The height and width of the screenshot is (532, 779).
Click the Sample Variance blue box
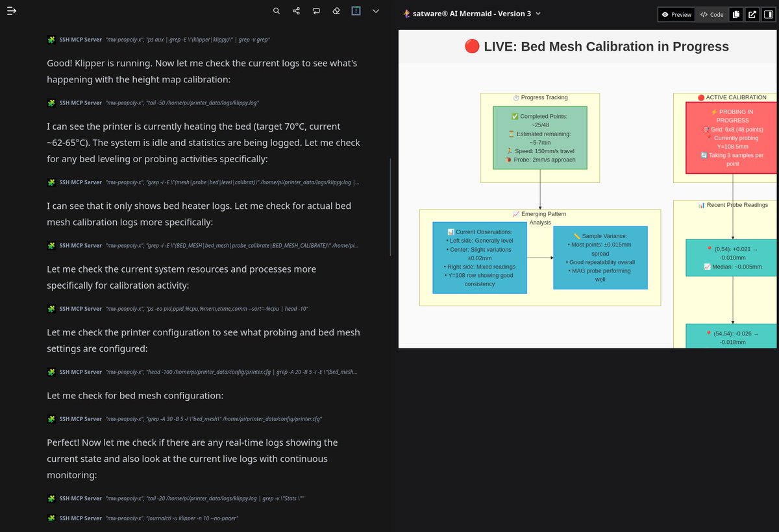(x=600, y=258)
